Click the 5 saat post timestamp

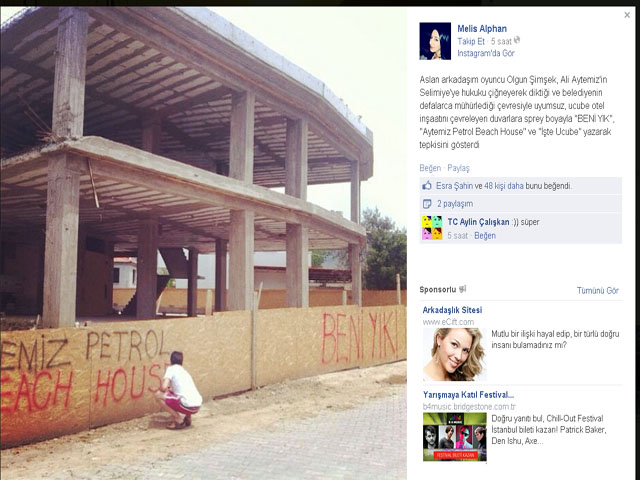[x=501, y=41]
